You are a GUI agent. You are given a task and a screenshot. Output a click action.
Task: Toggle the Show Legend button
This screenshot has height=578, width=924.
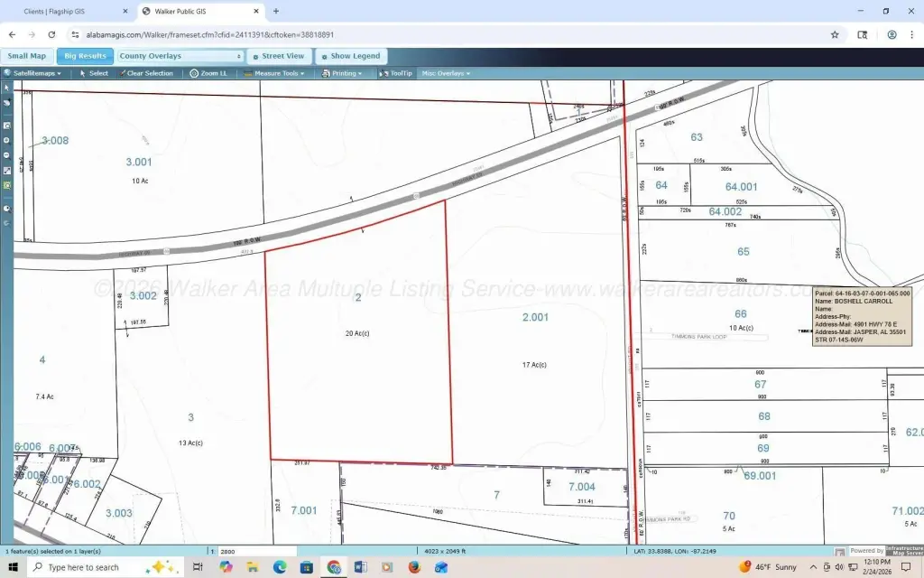[354, 56]
